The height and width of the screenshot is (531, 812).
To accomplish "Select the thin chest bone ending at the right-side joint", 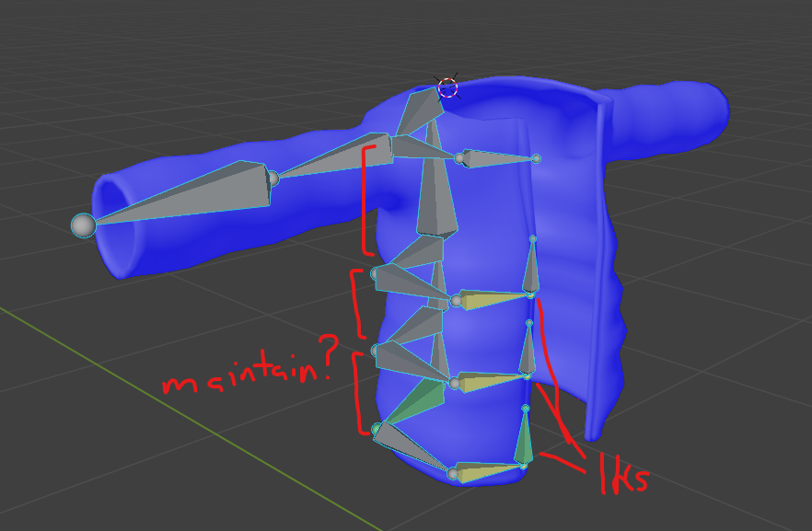I will tap(500, 158).
